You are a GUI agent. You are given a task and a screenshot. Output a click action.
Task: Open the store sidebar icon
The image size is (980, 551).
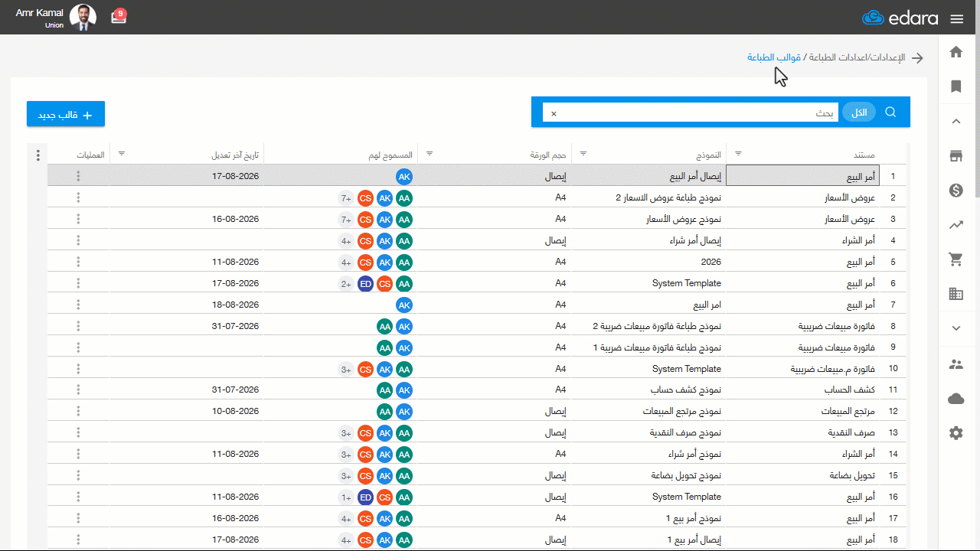(x=955, y=156)
